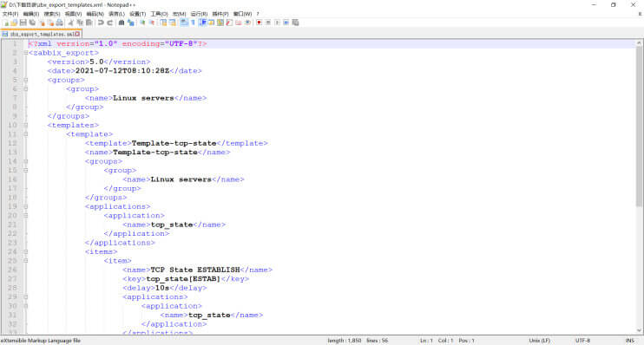Viewport: 644px width, 345px height.
Task: Click Unix (LF) line ending in status bar
Action: pyautogui.click(x=539, y=341)
